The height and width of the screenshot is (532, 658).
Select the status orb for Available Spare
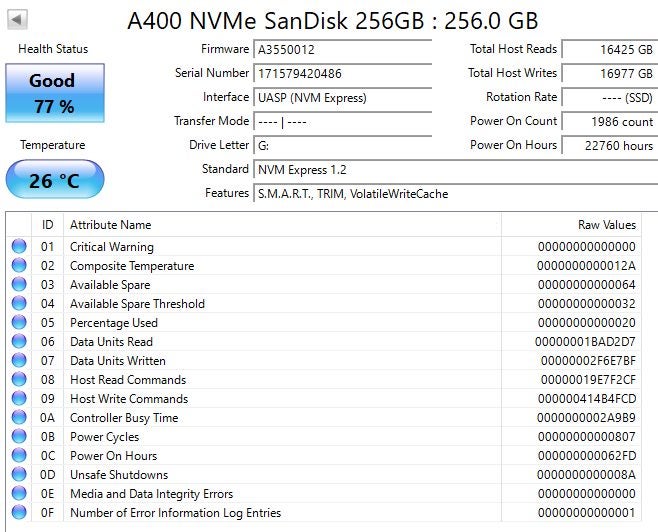19,284
